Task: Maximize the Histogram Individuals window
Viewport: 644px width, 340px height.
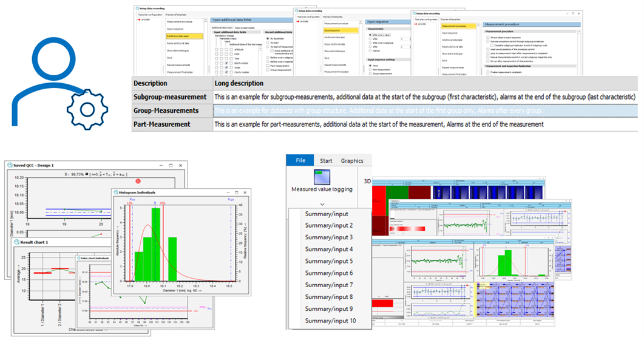Action: tap(237, 192)
